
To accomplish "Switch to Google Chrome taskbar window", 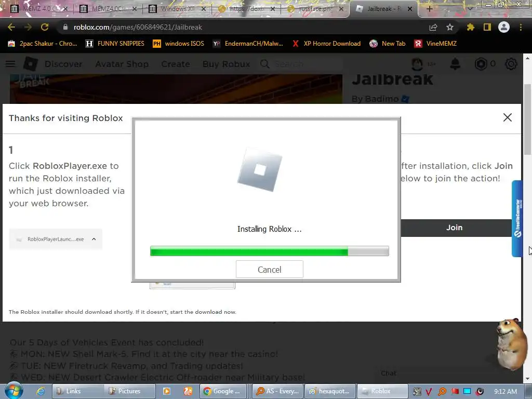I will tap(224, 391).
